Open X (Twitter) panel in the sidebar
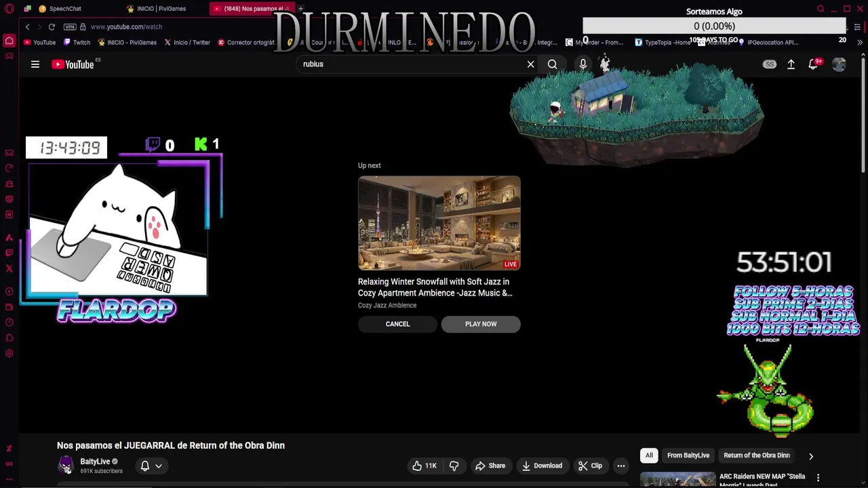868x488 pixels. tap(9, 268)
